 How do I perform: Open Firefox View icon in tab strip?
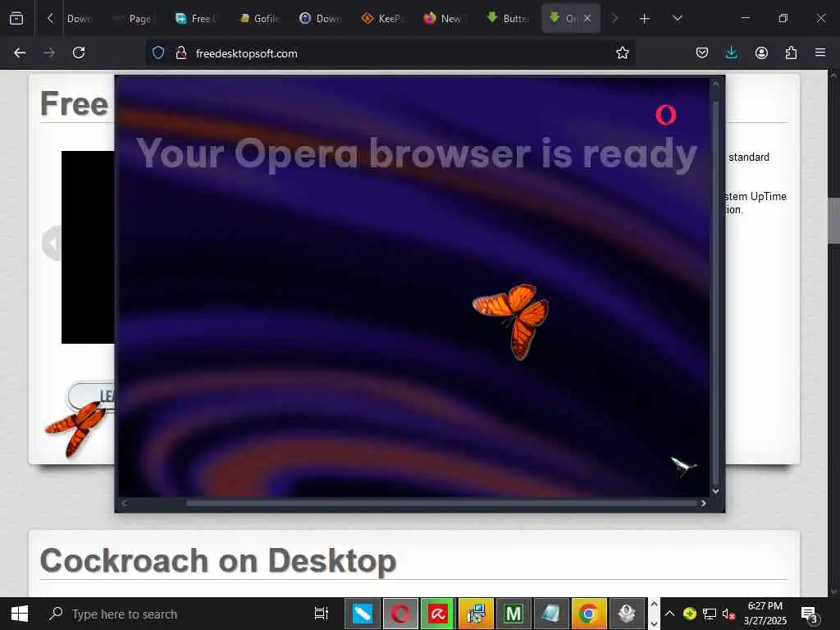[16, 18]
